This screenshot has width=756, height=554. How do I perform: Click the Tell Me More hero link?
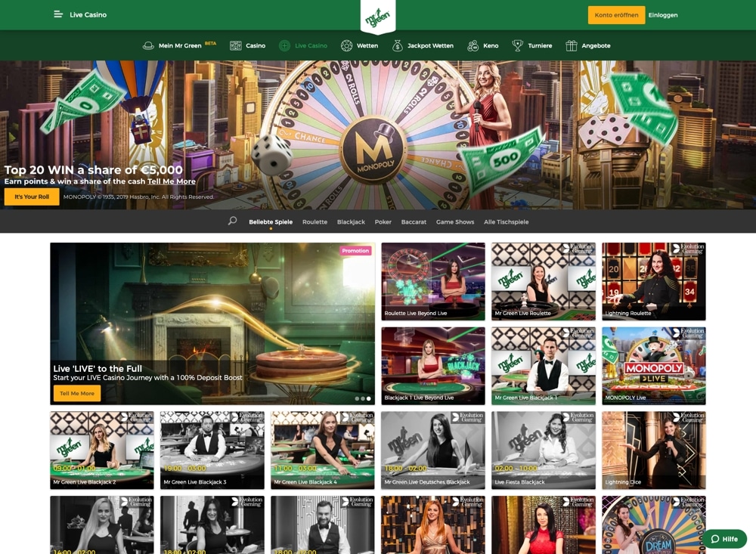point(171,181)
